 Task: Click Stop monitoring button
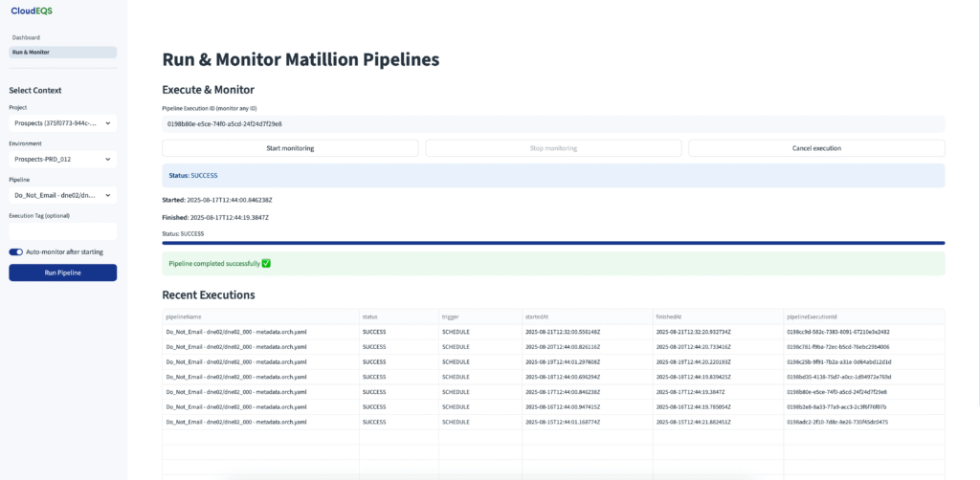tap(553, 148)
